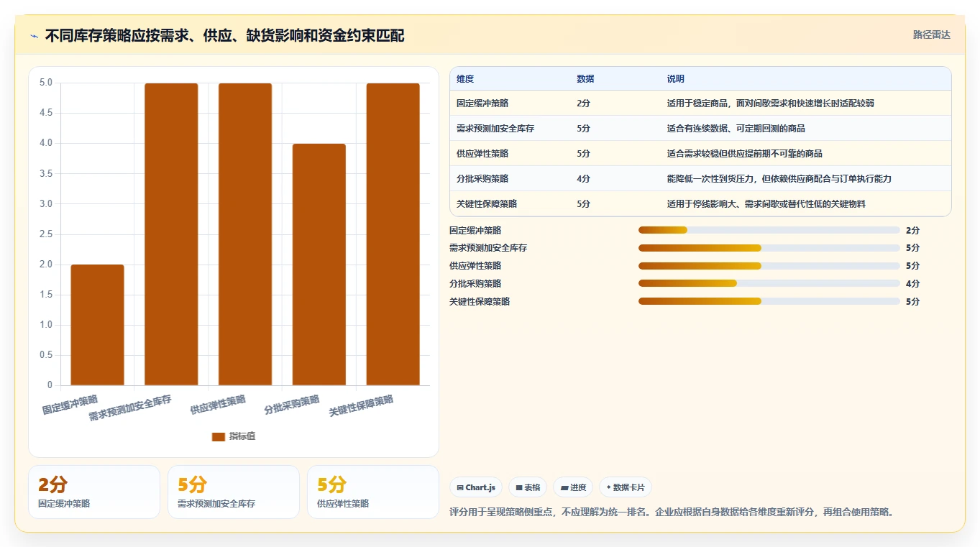This screenshot has width=980, height=547.
Task: Click the 需求预测加安全库存 label on the chart x-axis
Action: tap(130, 408)
